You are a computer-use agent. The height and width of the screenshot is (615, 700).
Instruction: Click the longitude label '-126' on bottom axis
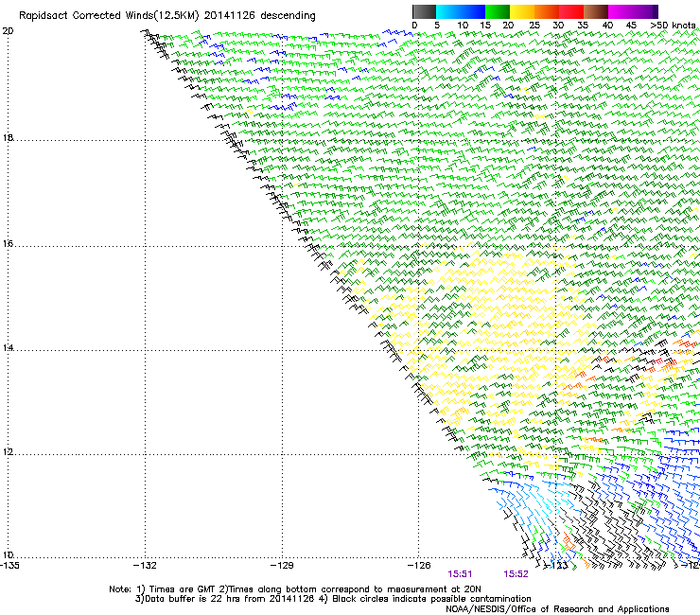419,566
